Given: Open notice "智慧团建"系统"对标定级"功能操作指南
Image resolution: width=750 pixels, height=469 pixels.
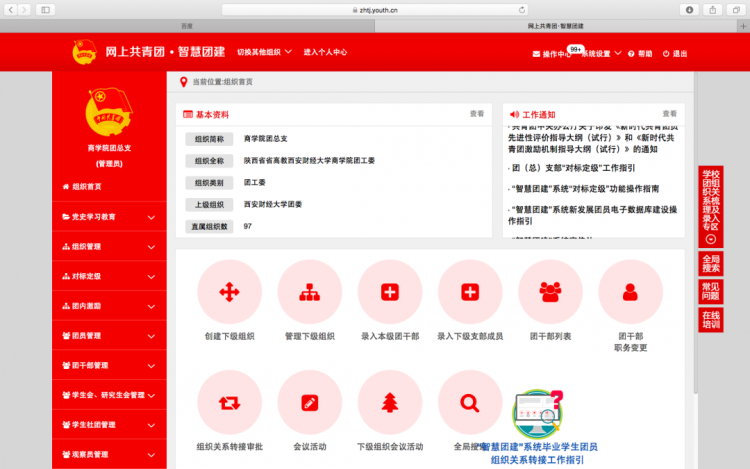Looking at the screenshot, I should 584,189.
